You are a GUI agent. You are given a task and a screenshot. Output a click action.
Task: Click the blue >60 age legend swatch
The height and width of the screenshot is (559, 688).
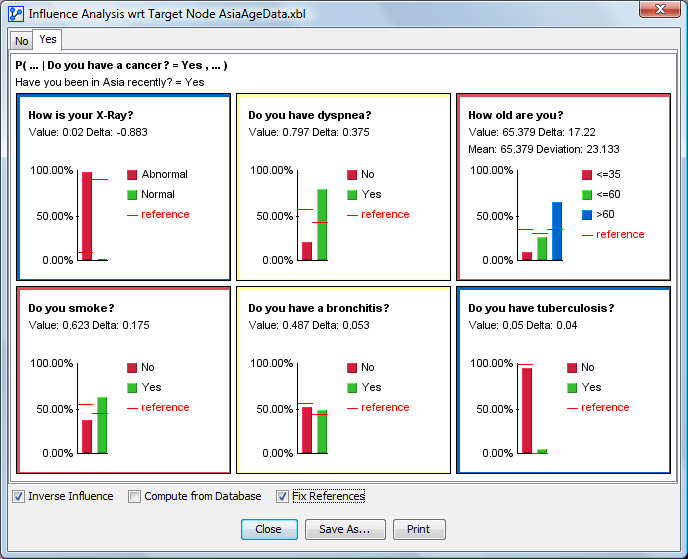coord(587,214)
